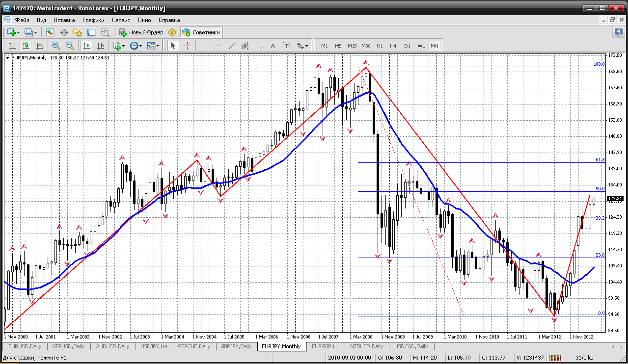The height and width of the screenshot is (364, 628).
Task: Zoom out on the chart
Action: point(70,46)
